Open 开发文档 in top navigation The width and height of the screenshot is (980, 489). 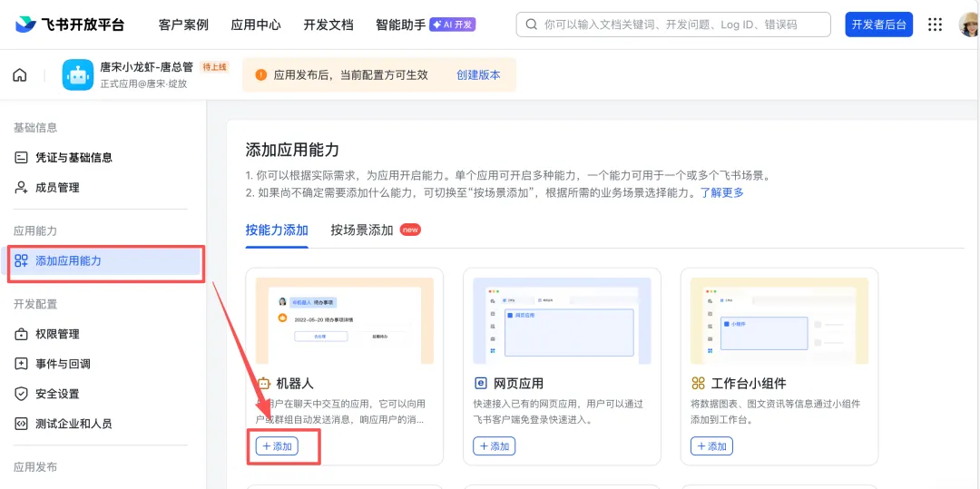tap(328, 25)
